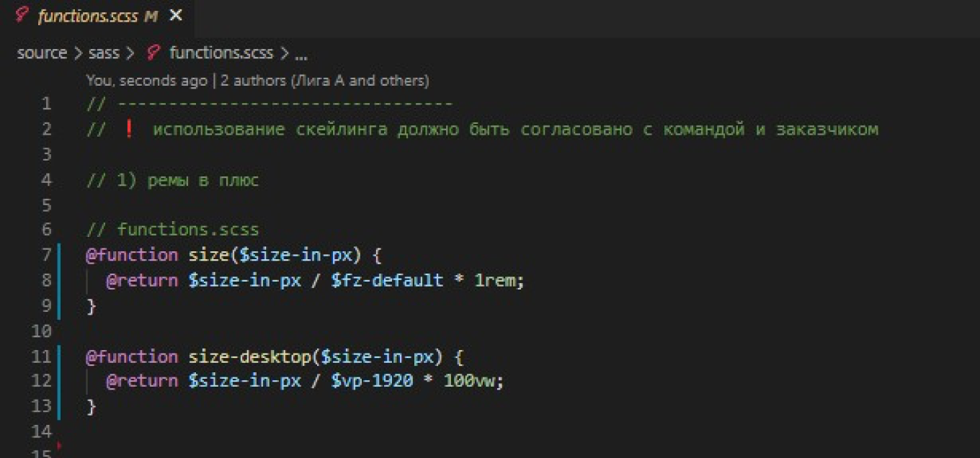980x458 pixels.
Task: Click the '$size-in-px' parameter on line 7
Action: 295,255
